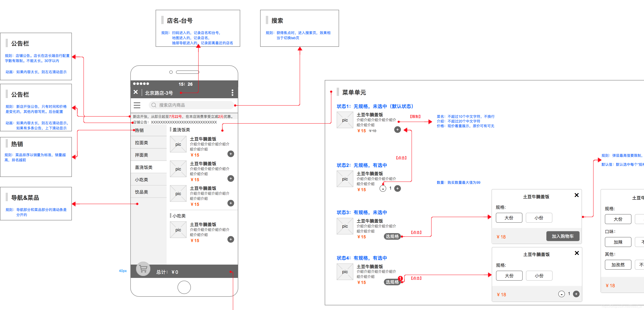The height and width of the screenshot is (310, 644).
Task: Close the store page with the X icon
Action: tap(135, 92)
